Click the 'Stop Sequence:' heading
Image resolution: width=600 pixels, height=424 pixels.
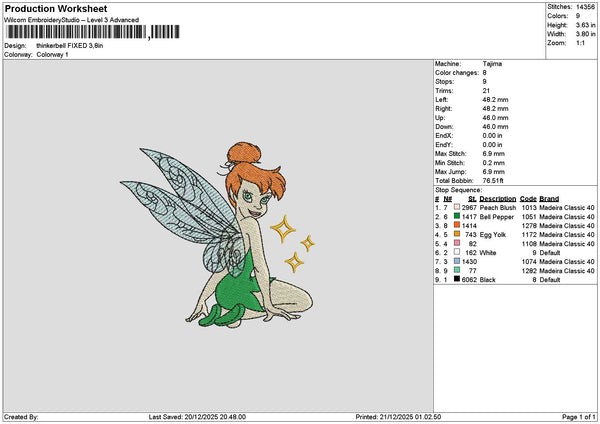[x=458, y=190]
